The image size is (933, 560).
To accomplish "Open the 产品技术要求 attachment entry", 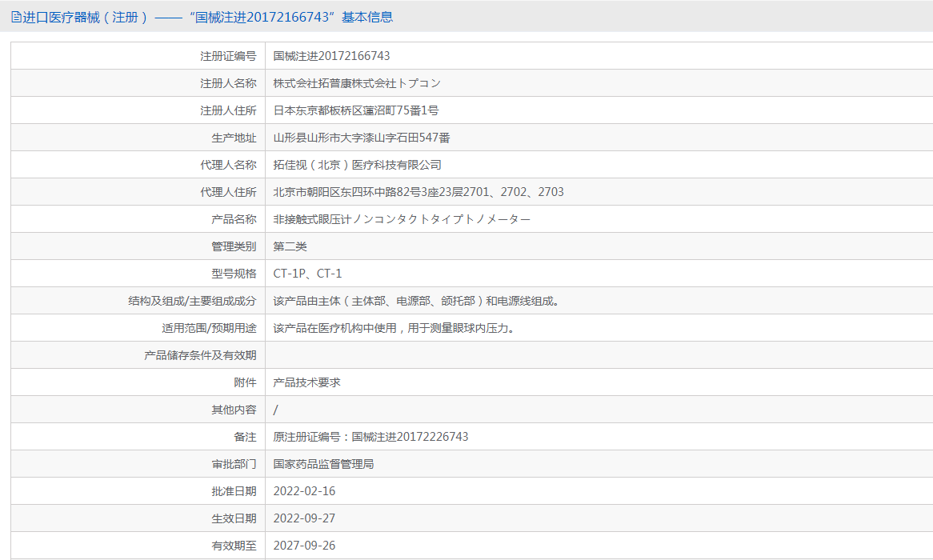I will pos(306,382).
